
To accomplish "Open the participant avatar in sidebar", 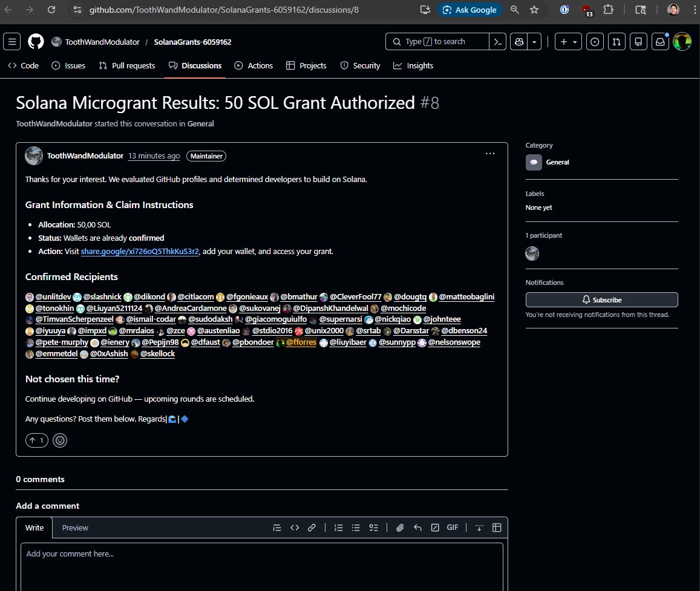I will pyautogui.click(x=532, y=253).
